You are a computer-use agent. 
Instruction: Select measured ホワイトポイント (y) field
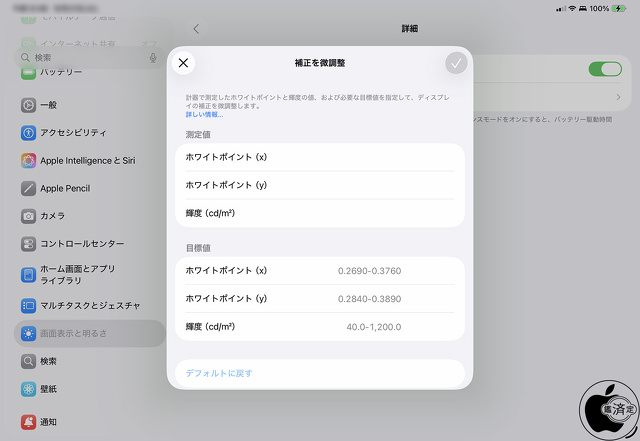320,185
